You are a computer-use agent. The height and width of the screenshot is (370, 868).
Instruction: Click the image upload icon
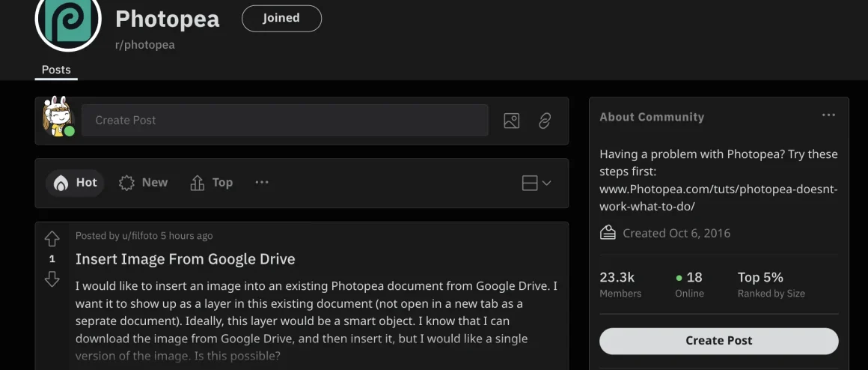pos(511,121)
